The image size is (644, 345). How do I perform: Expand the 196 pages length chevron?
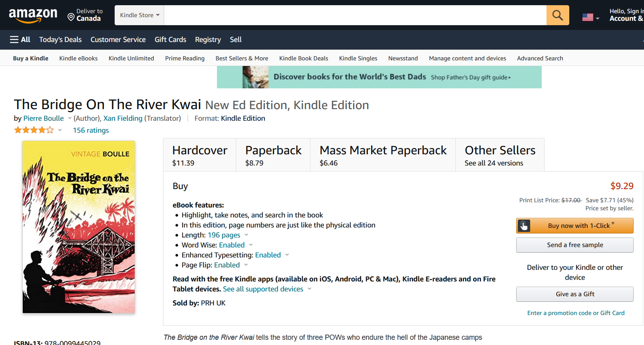[x=246, y=235]
